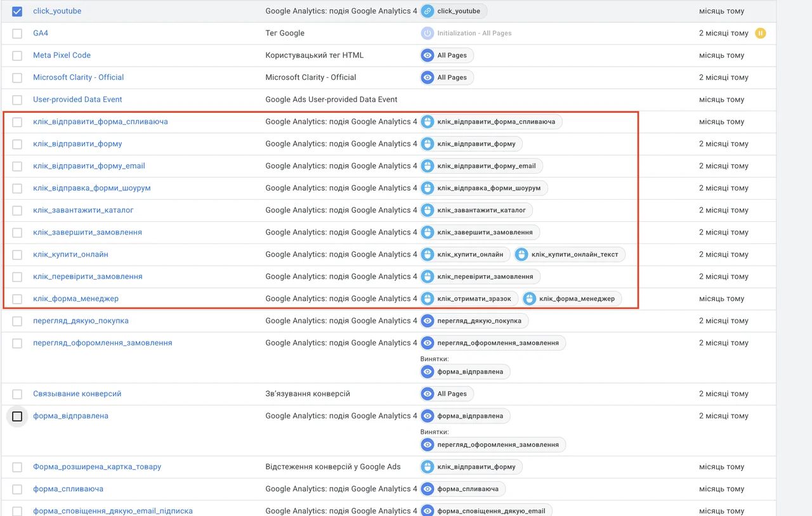Tick the Meta Pixel Code checkbox
This screenshot has height=516, width=812.
coord(17,56)
